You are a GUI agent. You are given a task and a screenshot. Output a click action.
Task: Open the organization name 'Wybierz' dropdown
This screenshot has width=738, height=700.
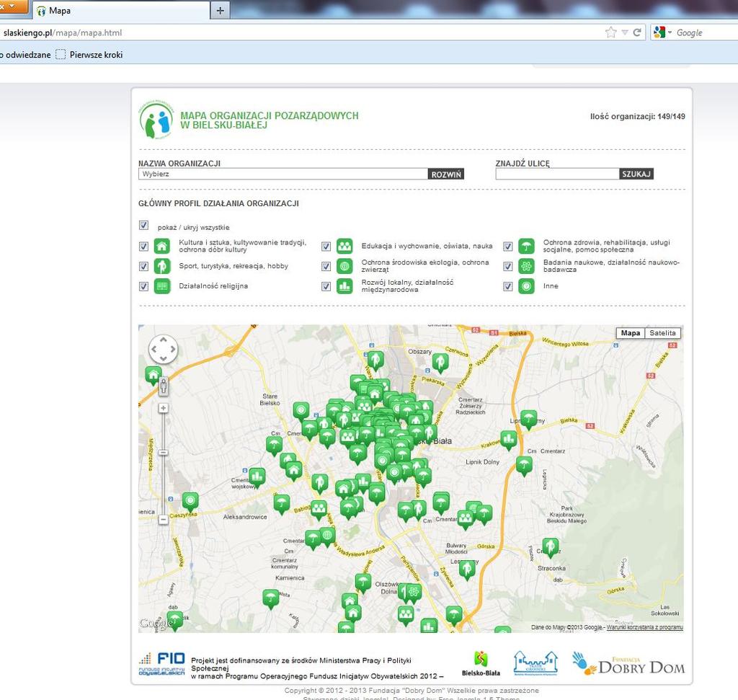(x=283, y=174)
